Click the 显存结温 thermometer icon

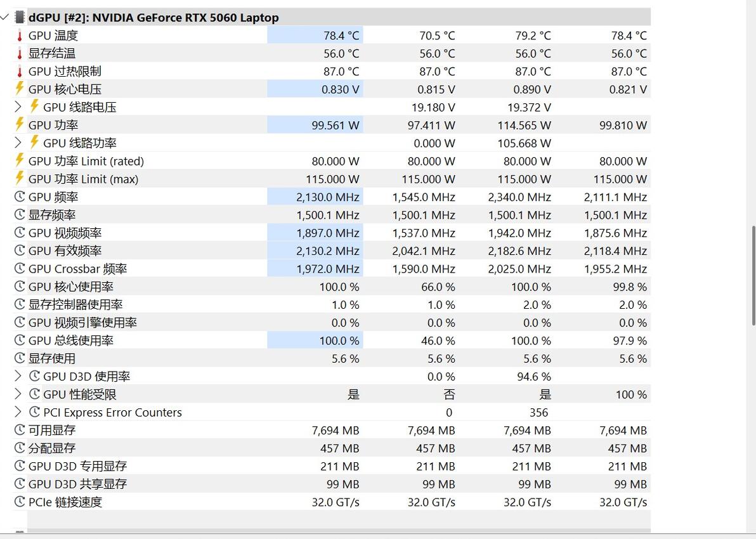[20, 53]
